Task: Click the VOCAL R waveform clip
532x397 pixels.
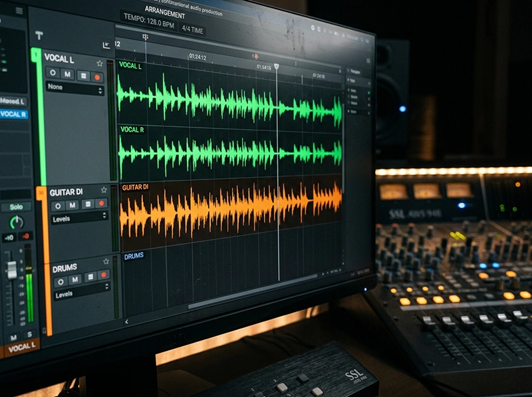Action: (230, 153)
